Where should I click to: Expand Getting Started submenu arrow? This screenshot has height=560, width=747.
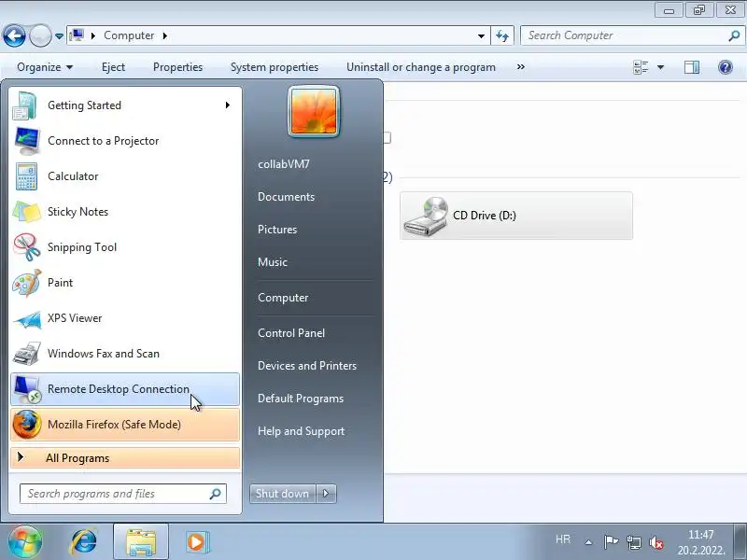228,105
